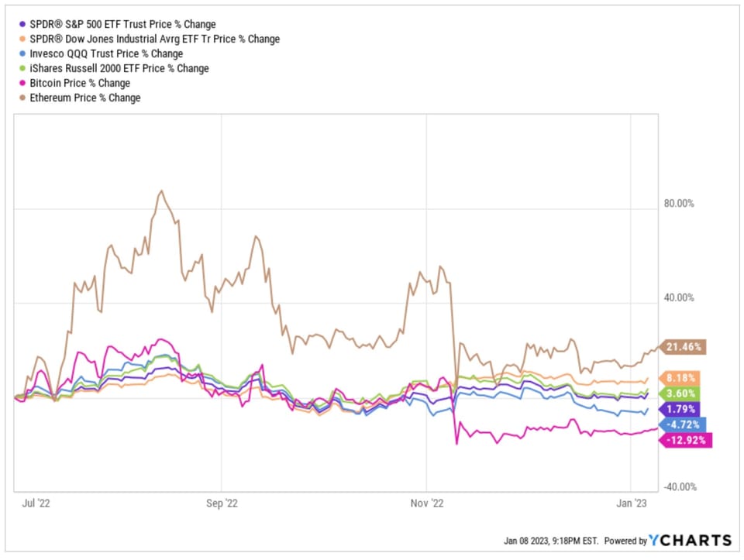
Task: Click the purple S&P 500 legend dot
Action: (x=22, y=25)
